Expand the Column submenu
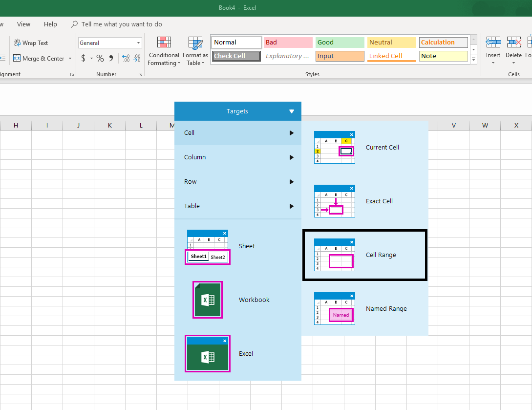This screenshot has height=410, width=532. tap(237, 157)
